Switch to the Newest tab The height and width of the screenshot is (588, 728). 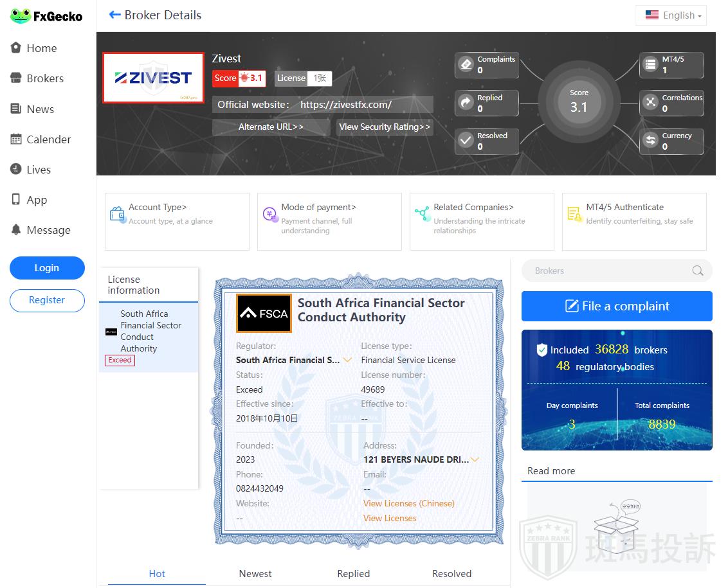coord(255,573)
